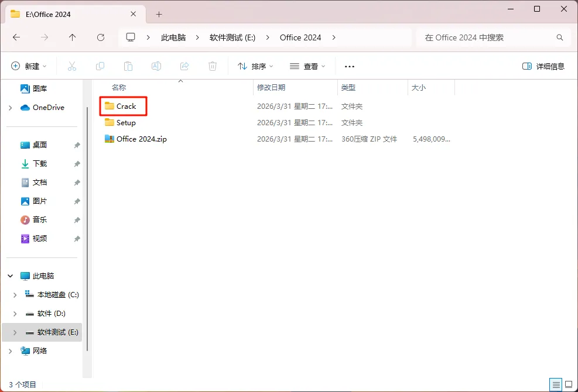The width and height of the screenshot is (578, 392).
Task: Select 本地磁盘 (C:) in the sidebar
Action: tap(52, 295)
